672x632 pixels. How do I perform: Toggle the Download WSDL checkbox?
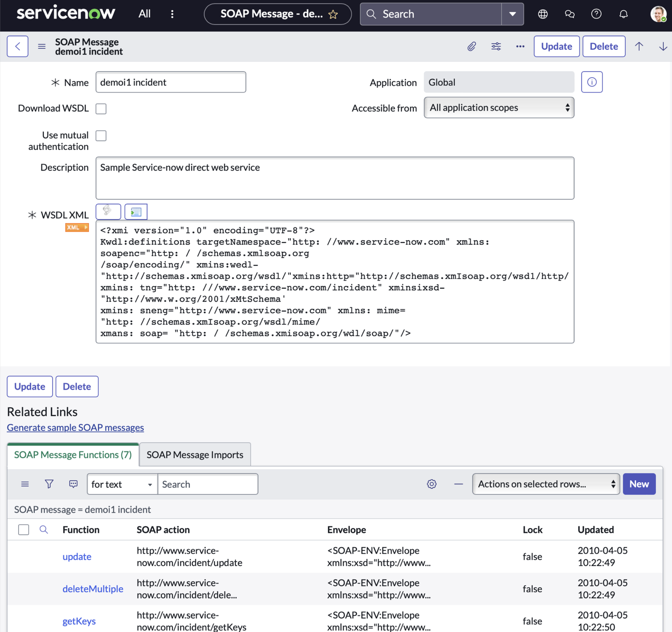(101, 108)
